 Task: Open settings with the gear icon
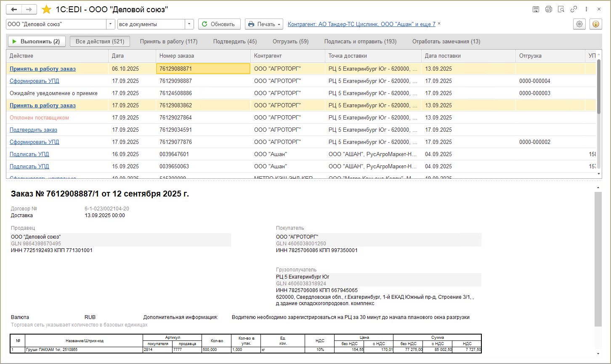[x=579, y=24]
